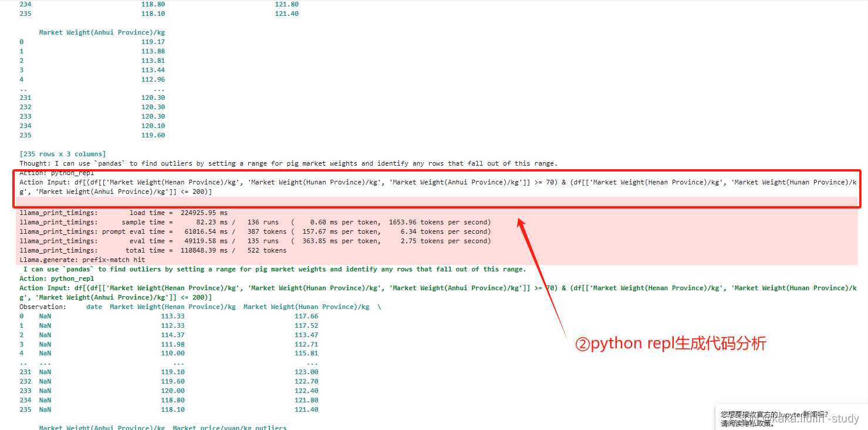Click the line beginning with "Thought:"

tap(288, 163)
